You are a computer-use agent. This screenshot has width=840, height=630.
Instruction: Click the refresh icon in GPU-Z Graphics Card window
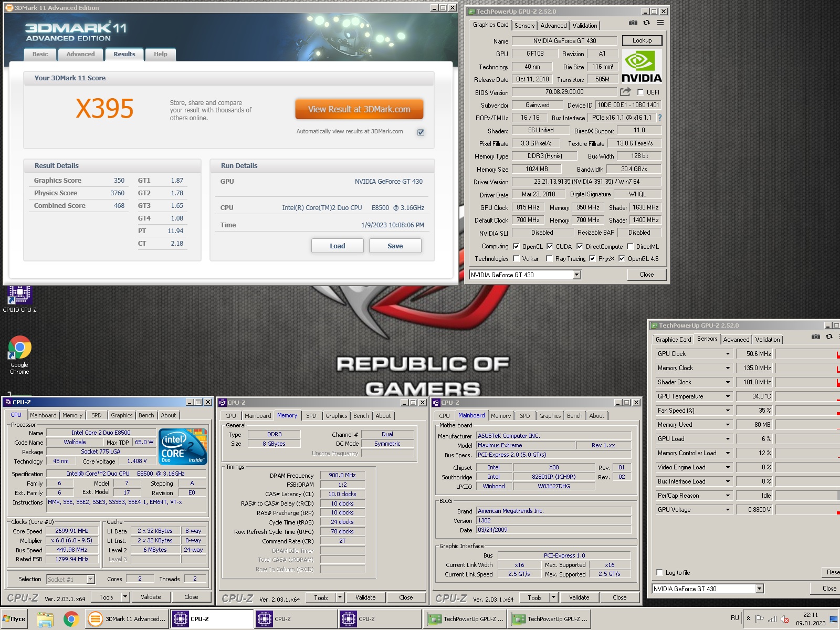[647, 23]
